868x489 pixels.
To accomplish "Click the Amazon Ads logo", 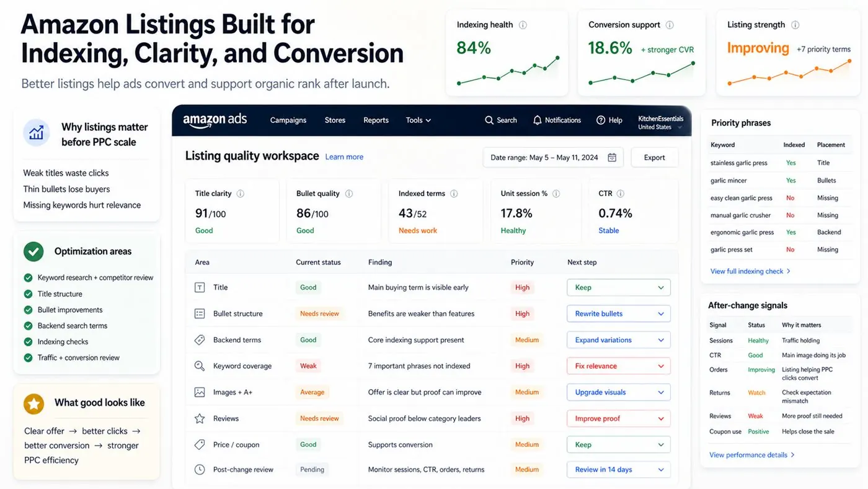I will [x=215, y=120].
